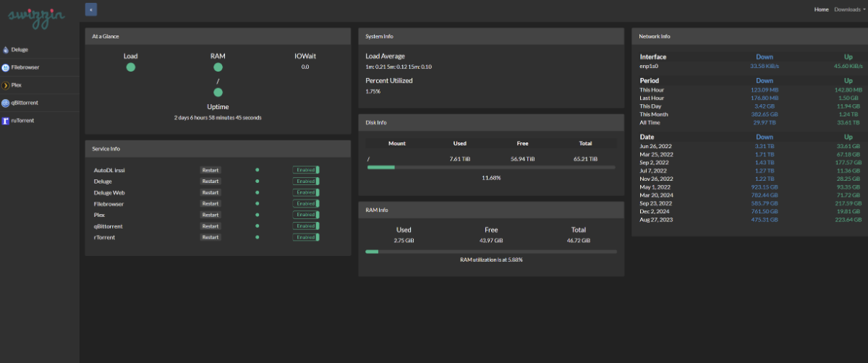
Task: Click the Percent Utilized value 1.75%
Action: (373, 91)
